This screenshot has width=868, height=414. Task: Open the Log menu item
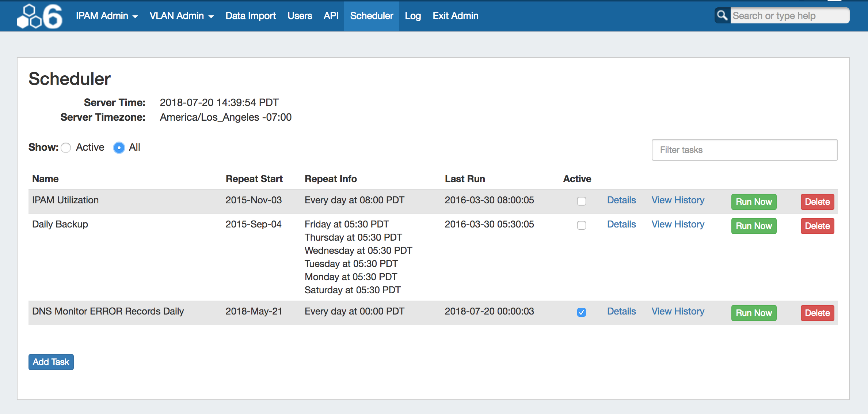[x=413, y=16]
